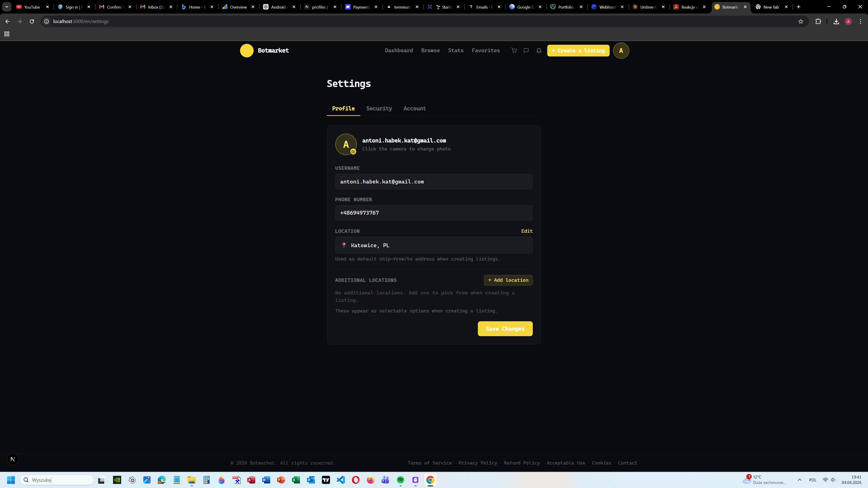Switch to the Security tab
The height and width of the screenshot is (488, 868).
tap(379, 108)
